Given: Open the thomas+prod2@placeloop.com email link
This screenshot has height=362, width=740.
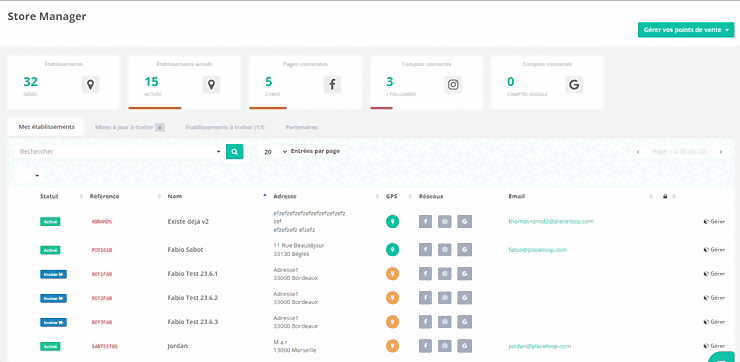Looking at the screenshot, I should [551, 221].
